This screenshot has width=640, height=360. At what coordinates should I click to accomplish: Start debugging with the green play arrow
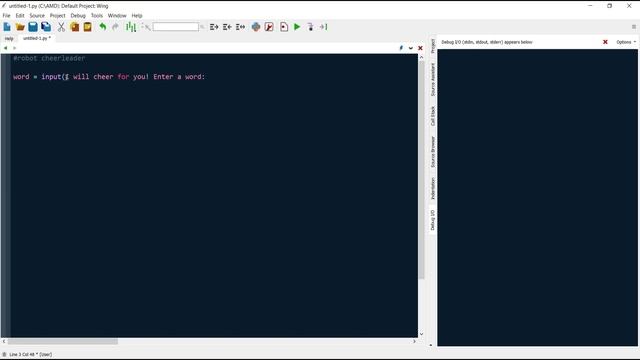click(x=297, y=27)
